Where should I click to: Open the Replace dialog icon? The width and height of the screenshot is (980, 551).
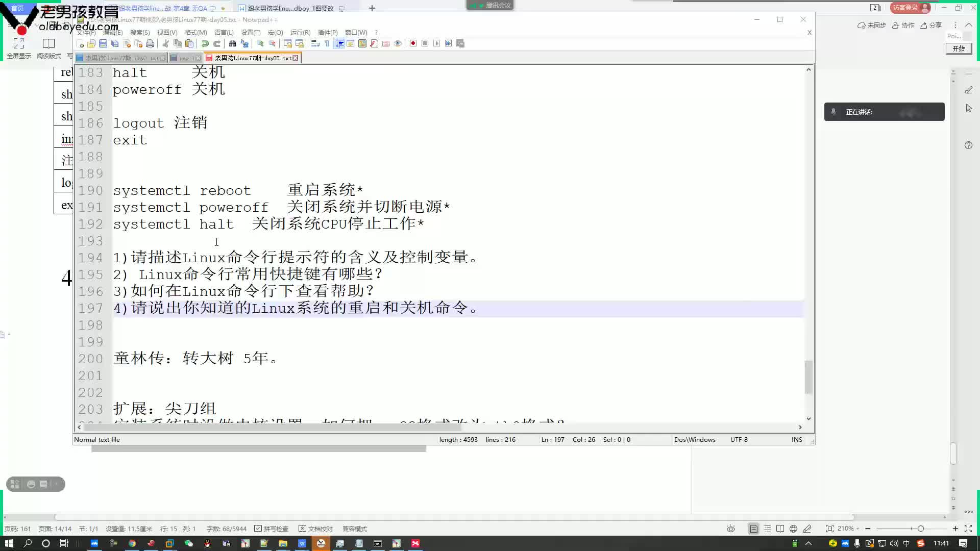(x=244, y=43)
